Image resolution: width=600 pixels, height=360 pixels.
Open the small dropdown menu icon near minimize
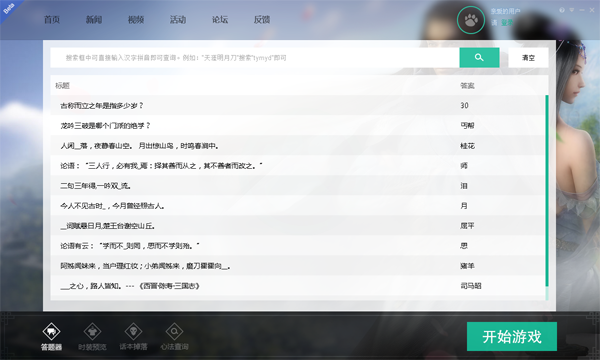point(572,10)
